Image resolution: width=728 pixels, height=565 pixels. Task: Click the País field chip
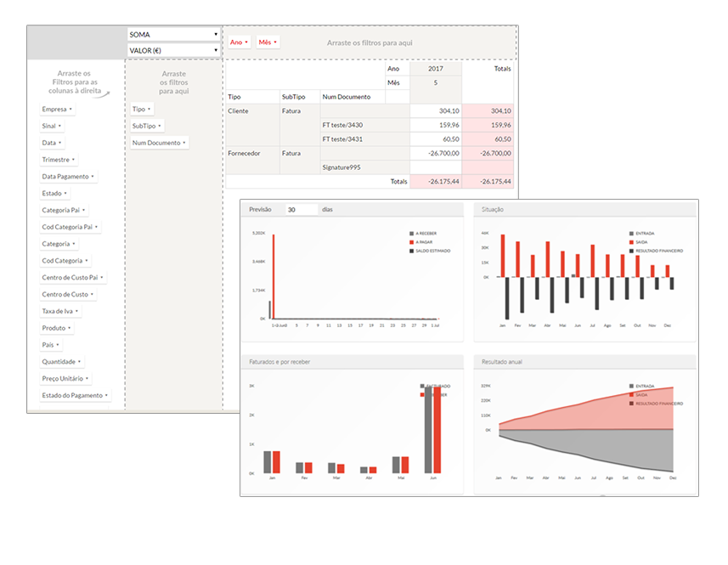51,345
